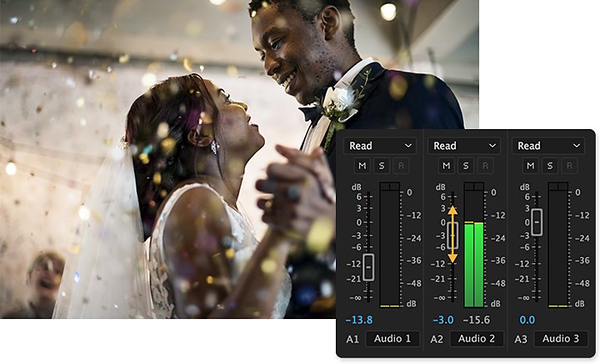
Task: Mute the Audio 3 track
Action: pyautogui.click(x=530, y=166)
